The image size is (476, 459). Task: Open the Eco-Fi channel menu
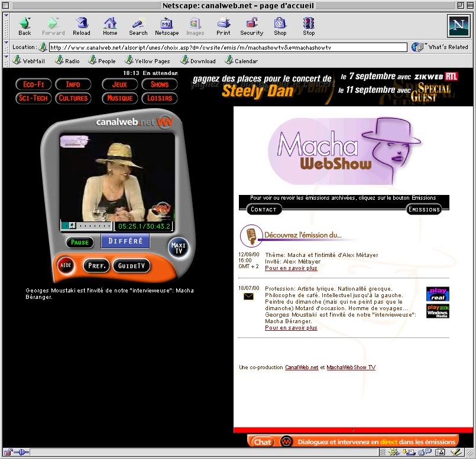click(33, 84)
